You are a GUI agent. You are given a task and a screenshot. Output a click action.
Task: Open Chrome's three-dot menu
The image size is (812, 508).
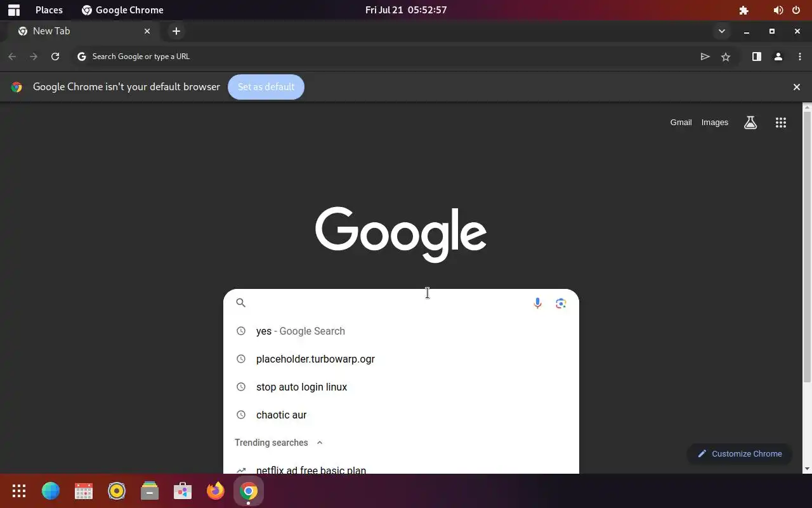[x=799, y=57]
